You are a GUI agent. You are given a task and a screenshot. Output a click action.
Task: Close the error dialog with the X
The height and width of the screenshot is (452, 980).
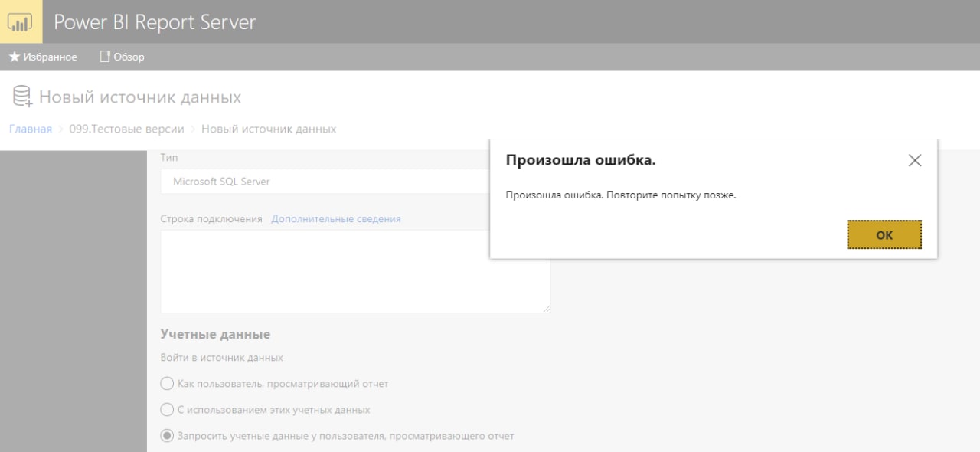point(915,161)
